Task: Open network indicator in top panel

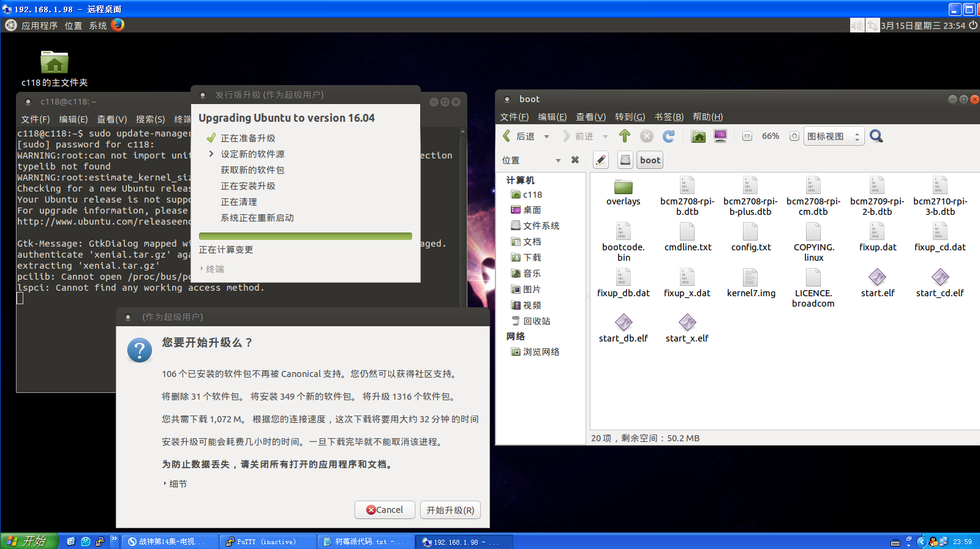Action: click(x=873, y=25)
